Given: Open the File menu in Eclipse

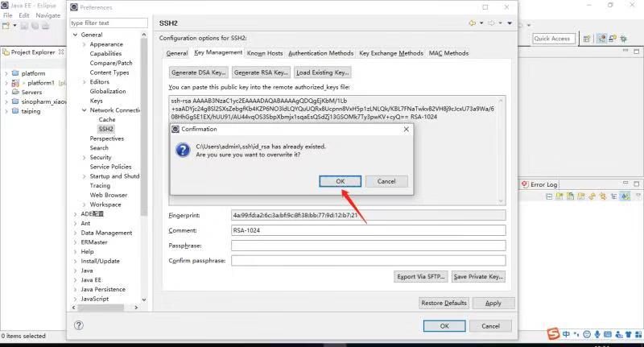Looking at the screenshot, I should point(8,15).
